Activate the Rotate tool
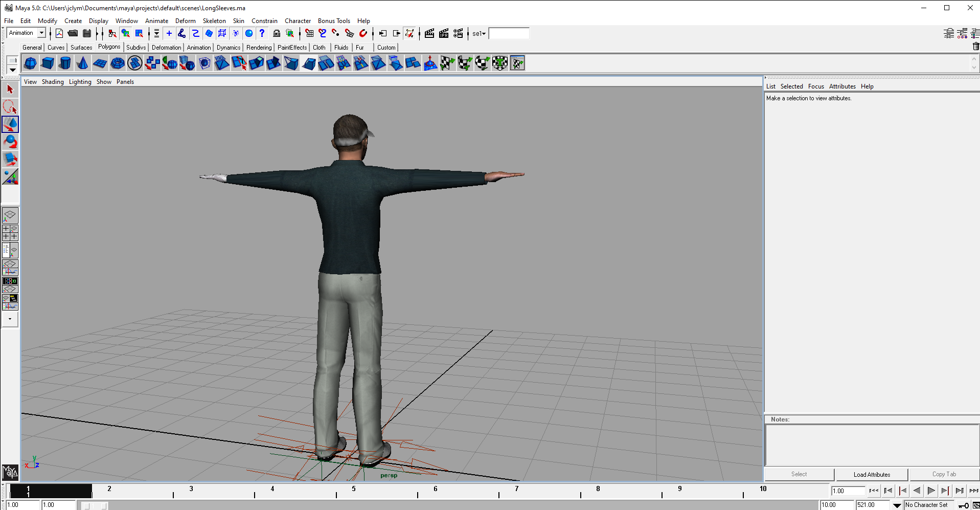Viewport: 980px width, 510px height. [10, 142]
